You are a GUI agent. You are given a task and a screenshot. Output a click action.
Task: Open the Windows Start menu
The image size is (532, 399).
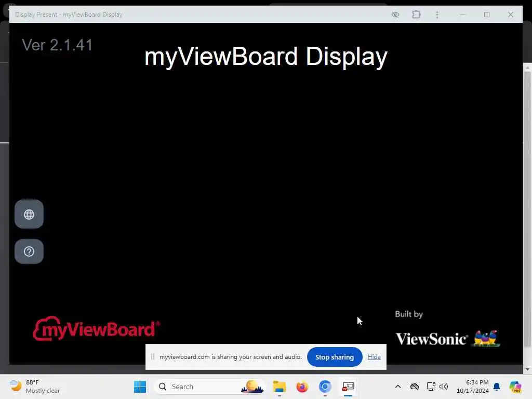coord(140,387)
